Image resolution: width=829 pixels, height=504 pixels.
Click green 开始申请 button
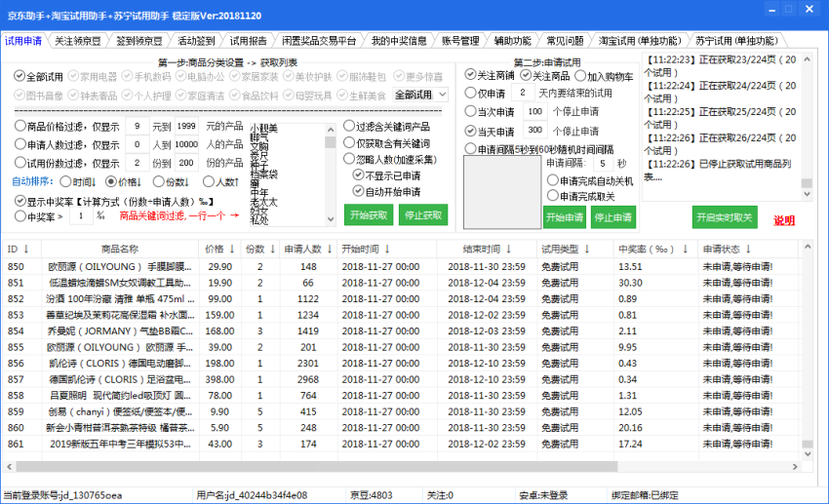tap(565, 217)
